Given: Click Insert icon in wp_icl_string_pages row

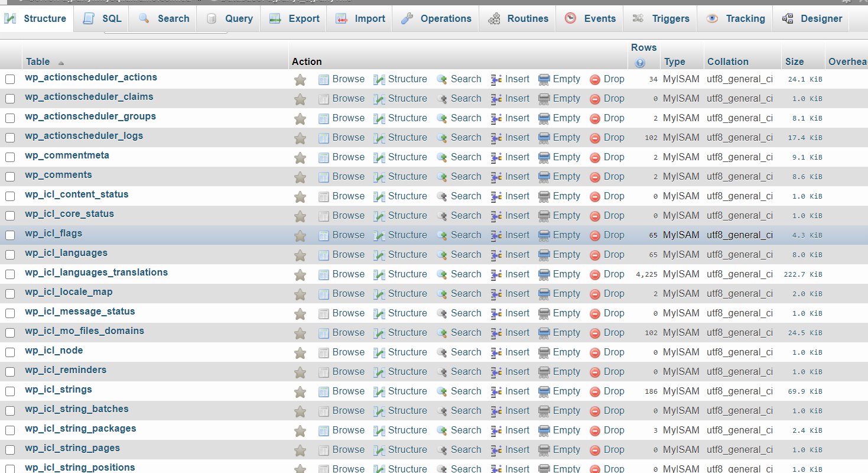Looking at the screenshot, I should [497, 451].
